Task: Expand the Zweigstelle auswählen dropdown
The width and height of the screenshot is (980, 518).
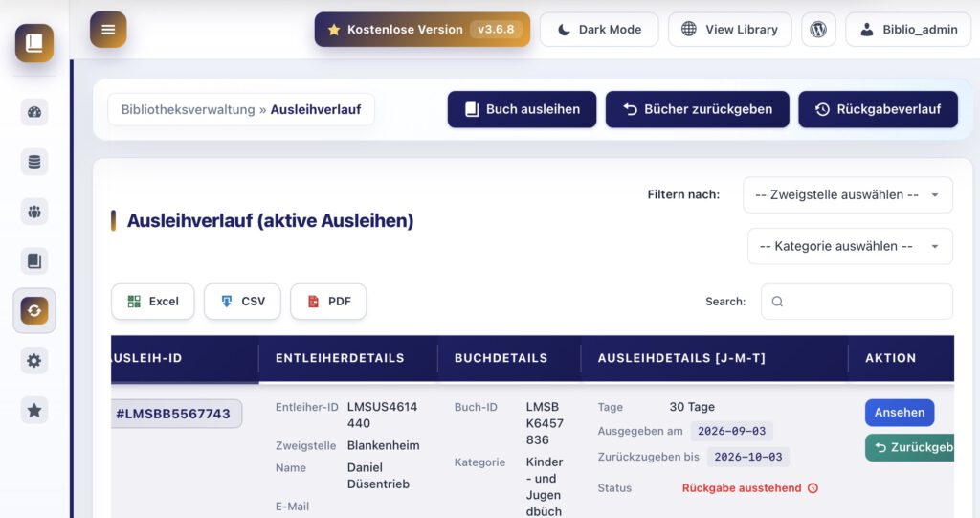Action: [848, 194]
